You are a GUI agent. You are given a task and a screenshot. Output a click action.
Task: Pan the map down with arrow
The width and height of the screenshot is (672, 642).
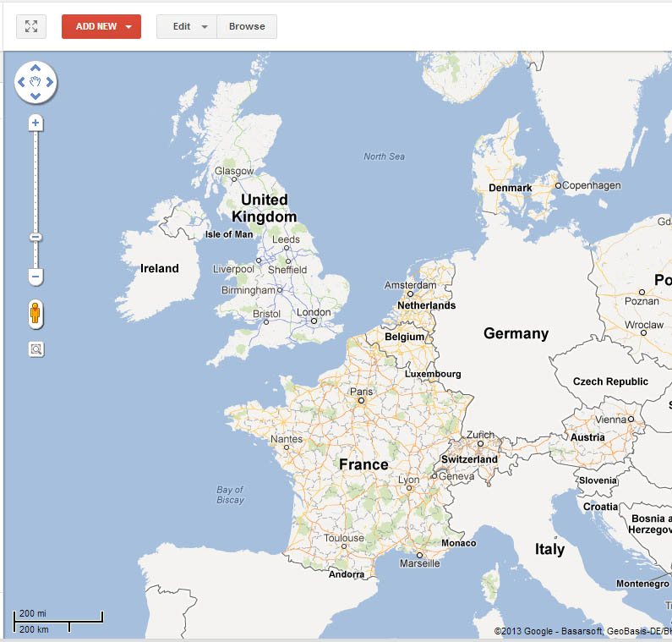coord(36,96)
